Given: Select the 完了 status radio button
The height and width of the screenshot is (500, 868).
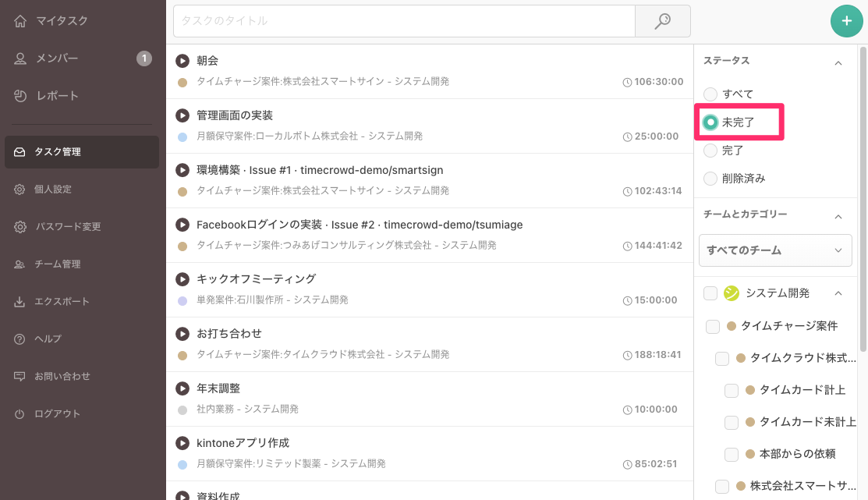Looking at the screenshot, I should 710,150.
